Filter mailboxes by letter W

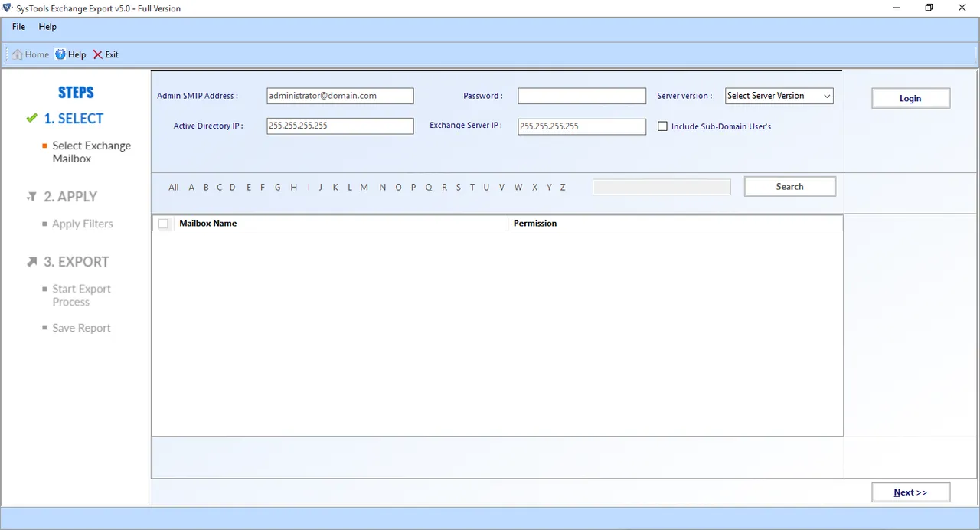(x=518, y=188)
